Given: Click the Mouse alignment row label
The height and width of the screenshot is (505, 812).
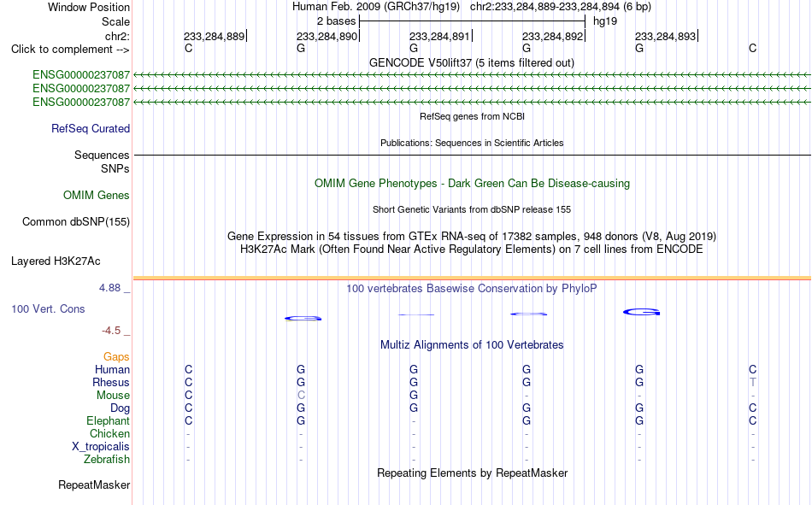Looking at the screenshot, I should pyautogui.click(x=113, y=395).
